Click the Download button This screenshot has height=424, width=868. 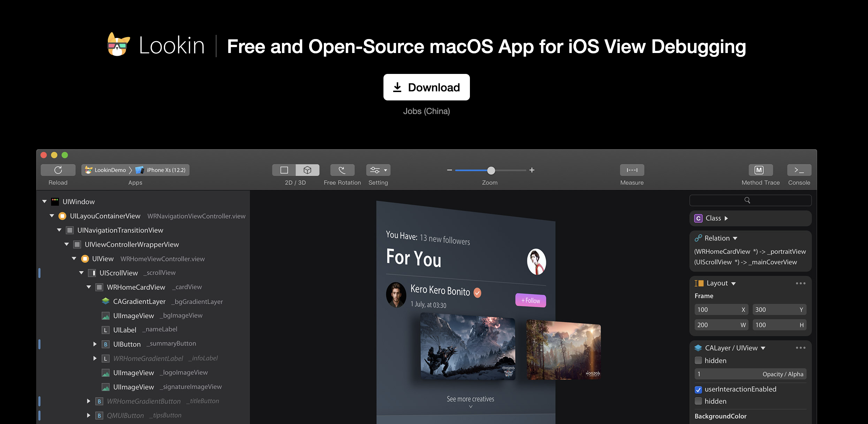pyautogui.click(x=427, y=87)
